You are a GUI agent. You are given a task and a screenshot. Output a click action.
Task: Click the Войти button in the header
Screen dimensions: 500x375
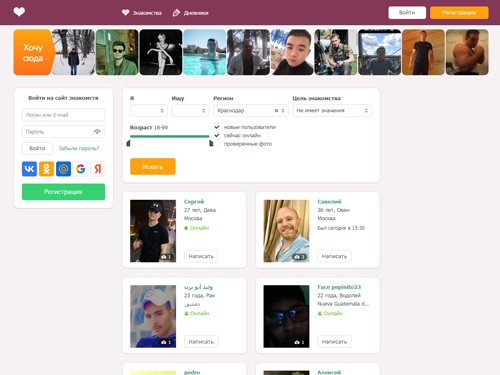click(x=407, y=13)
